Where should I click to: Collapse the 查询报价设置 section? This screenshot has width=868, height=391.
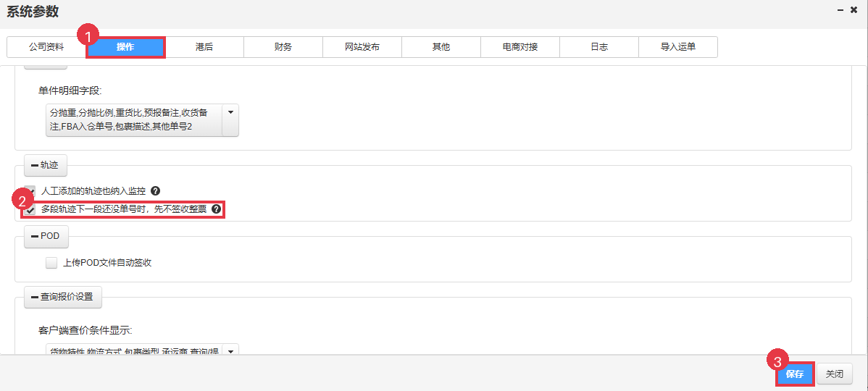click(x=62, y=297)
